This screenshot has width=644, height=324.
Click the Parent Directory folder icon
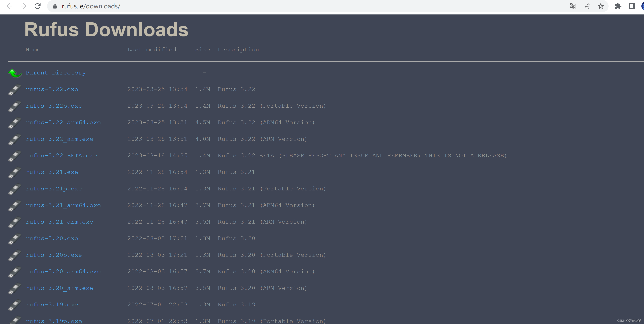[x=14, y=73]
